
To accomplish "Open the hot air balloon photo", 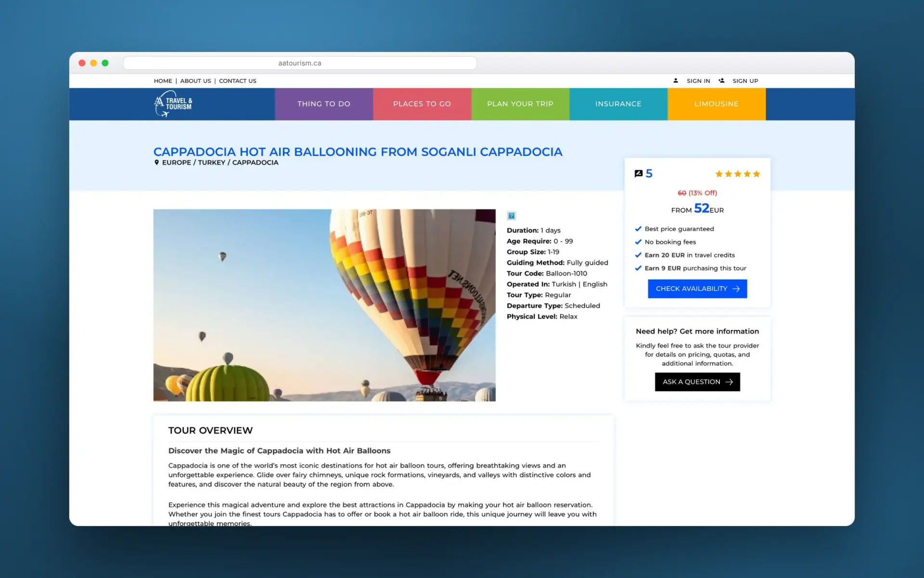I will pyautogui.click(x=324, y=305).
